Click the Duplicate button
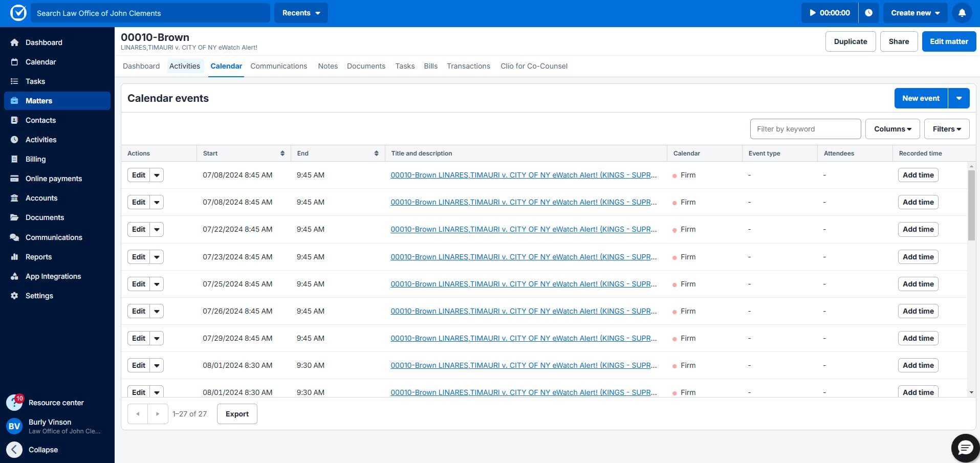This screenshot has width=980, height=463. [851, 41]
